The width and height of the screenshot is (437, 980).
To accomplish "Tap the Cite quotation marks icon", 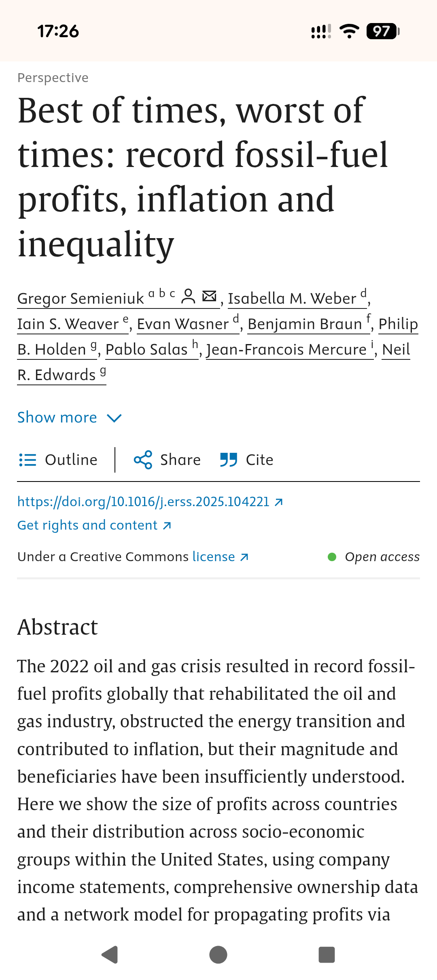I will pos(229,460).
